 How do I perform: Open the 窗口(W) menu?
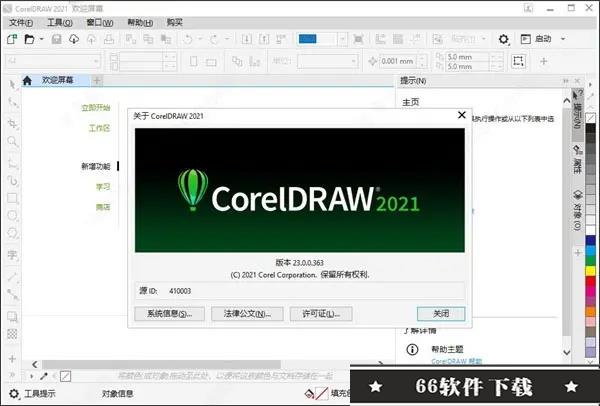pyautogui.click(x=99, y=23)
